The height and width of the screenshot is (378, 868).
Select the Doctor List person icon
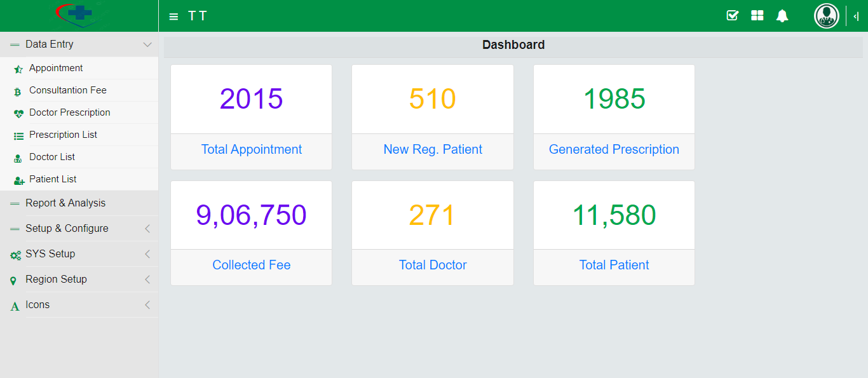pyautogui.click(x=17, y=157)
